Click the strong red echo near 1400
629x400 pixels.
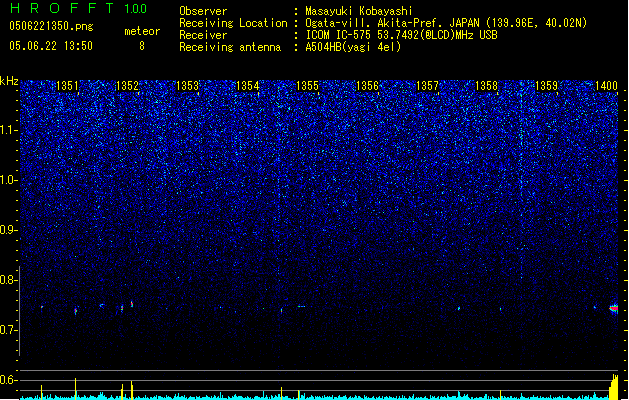click(x=613, y=309)
